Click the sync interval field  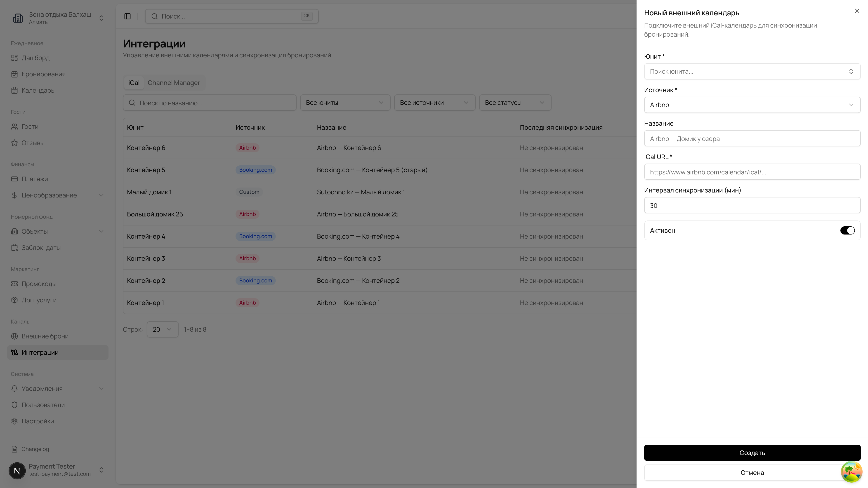click(x=752, y=205)
